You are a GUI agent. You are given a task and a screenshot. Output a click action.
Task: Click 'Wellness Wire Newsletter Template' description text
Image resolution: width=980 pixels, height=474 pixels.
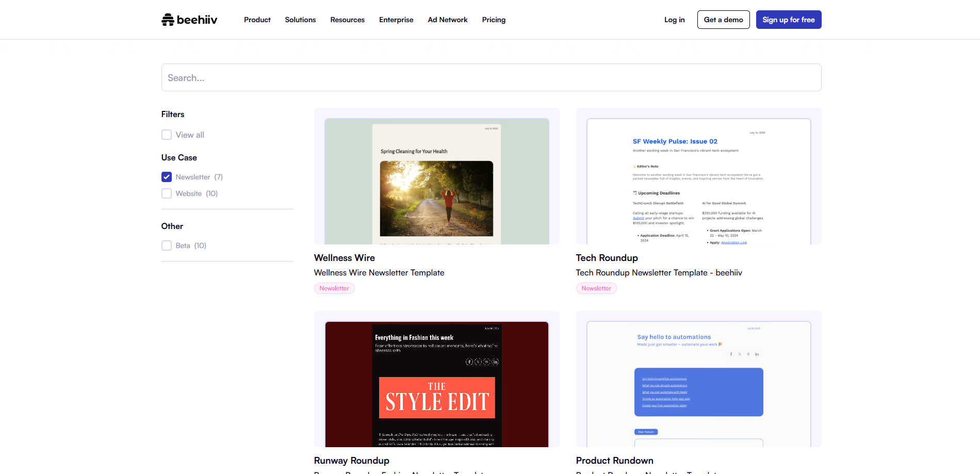tap(379, 273)
